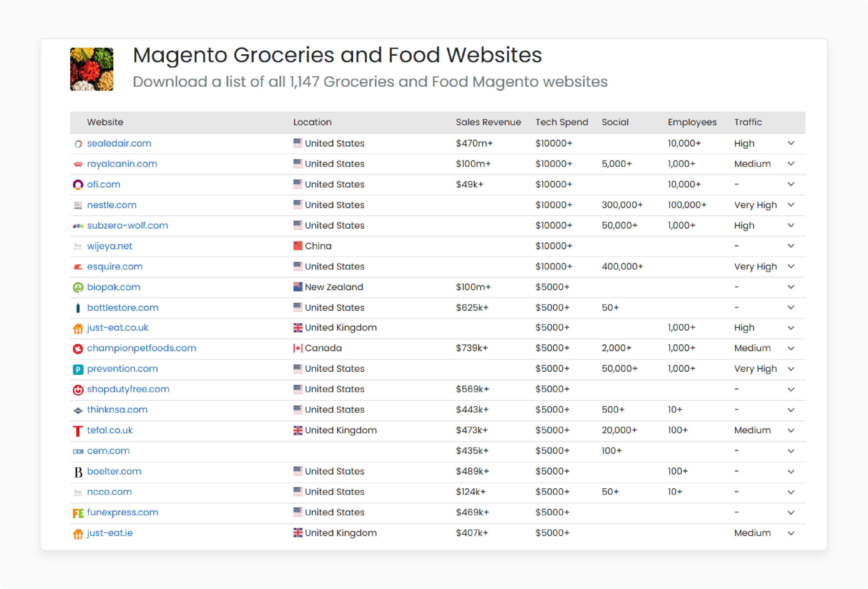Expand the cem.com row chevron
This screenshot has width=868, height=589.
[x=791, y=451]
